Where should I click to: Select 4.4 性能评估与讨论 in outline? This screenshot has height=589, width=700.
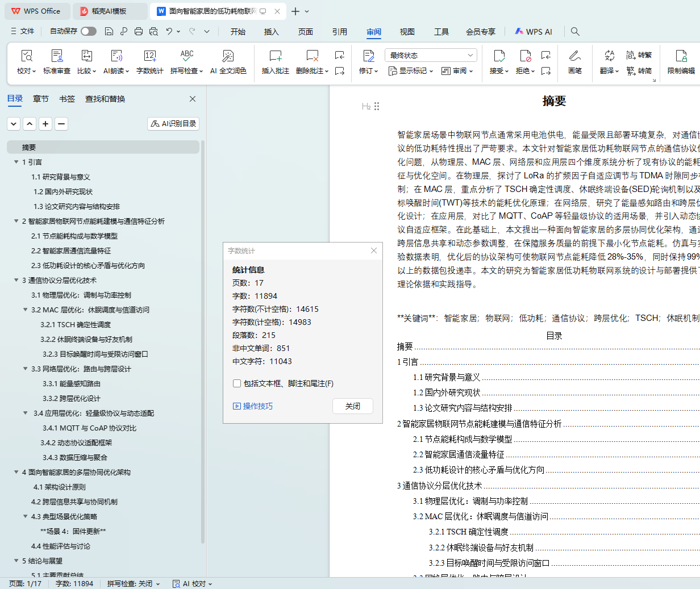61,546
